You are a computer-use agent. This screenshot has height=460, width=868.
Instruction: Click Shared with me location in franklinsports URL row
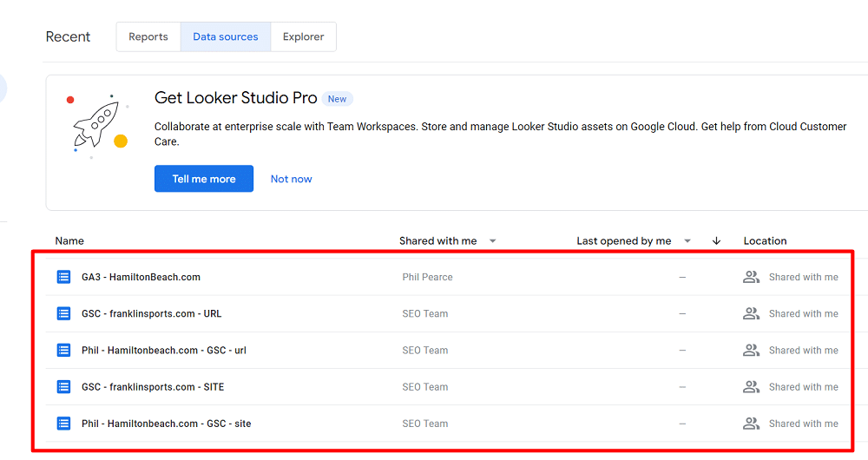pyautogui.click(x=803, y=313)
